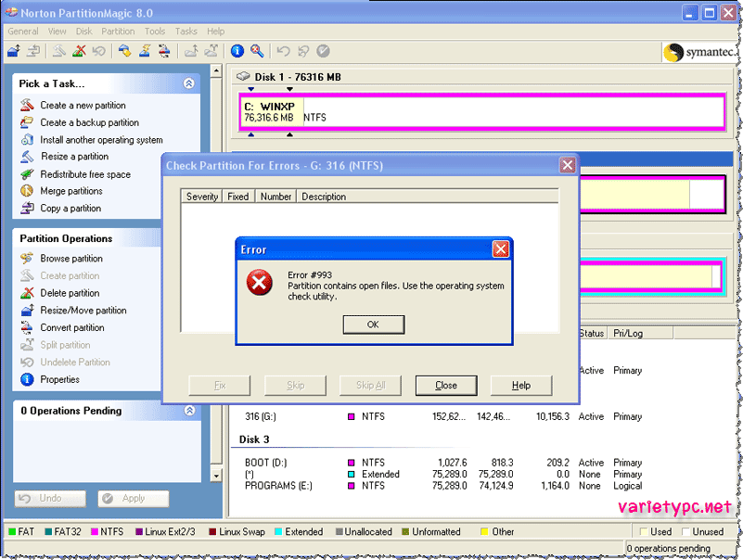
Task: Sort by the Severity column header
Action: pyautogui.click(x=202, y=197)
